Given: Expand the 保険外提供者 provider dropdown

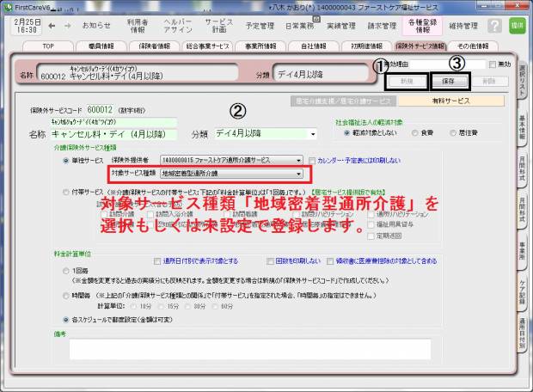Looking at the screenshot, I should [299, 160].
